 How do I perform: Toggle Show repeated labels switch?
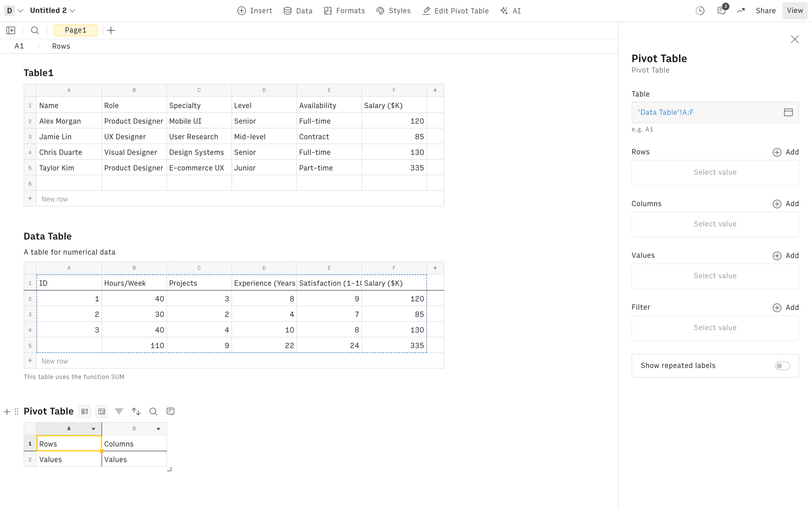[x=782, y=366]
